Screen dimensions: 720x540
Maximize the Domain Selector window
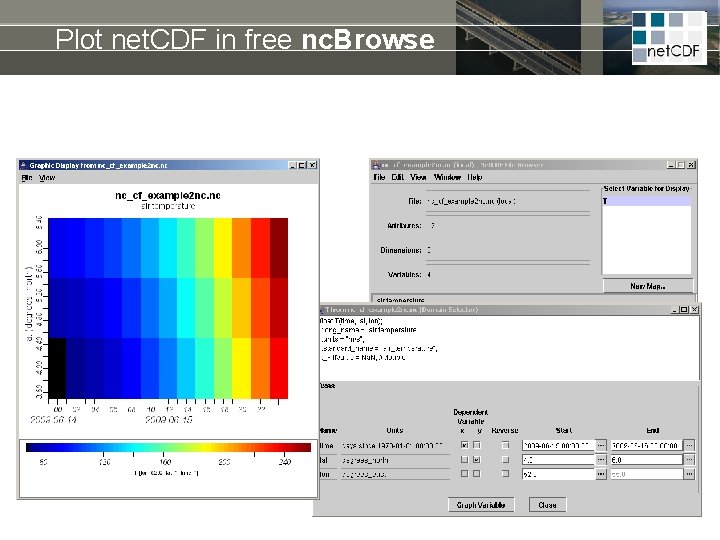684,310
